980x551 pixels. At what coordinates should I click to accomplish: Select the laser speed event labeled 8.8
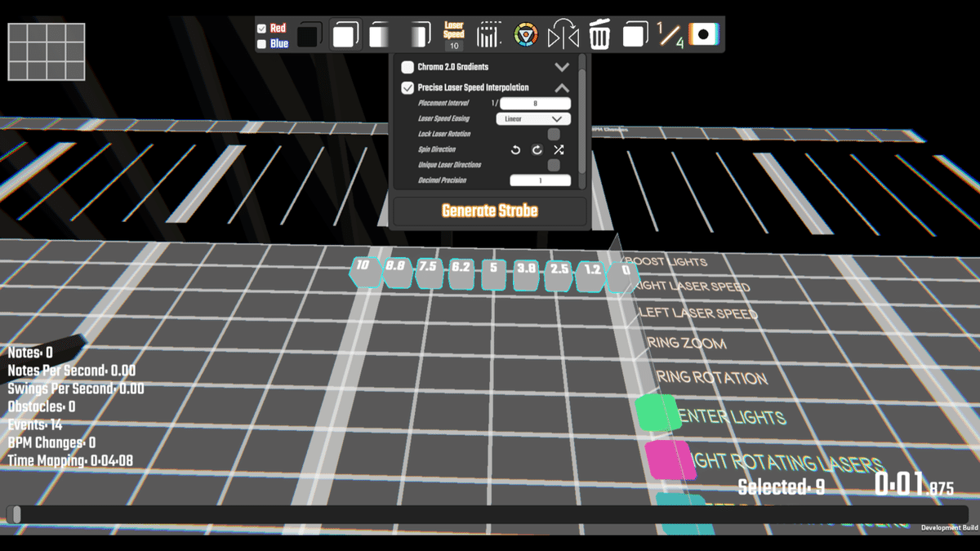pos(397,272)
